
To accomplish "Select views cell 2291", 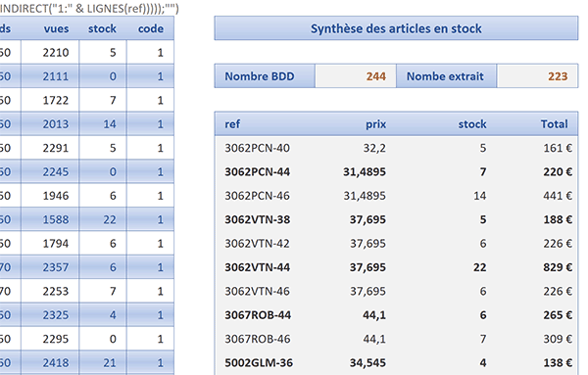I will [x=50, y=148].
